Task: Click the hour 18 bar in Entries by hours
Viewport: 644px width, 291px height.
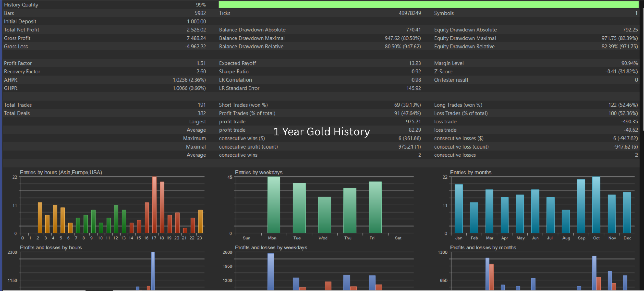Action: coord(162,208)
